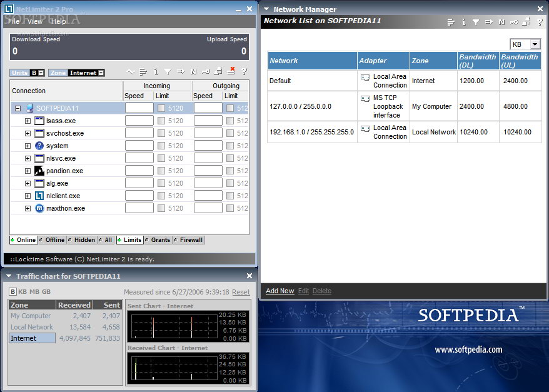
Task: Expand the maxthon.exe tree node
Action: pyautogui.click(x=28, y=209)
